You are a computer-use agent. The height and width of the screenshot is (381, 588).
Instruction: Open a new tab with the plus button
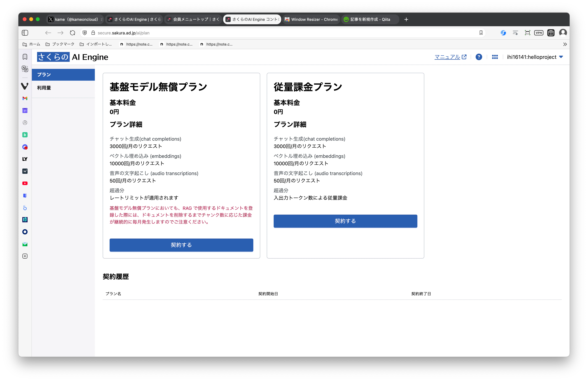pyautogui.click(x=406, y=19)
